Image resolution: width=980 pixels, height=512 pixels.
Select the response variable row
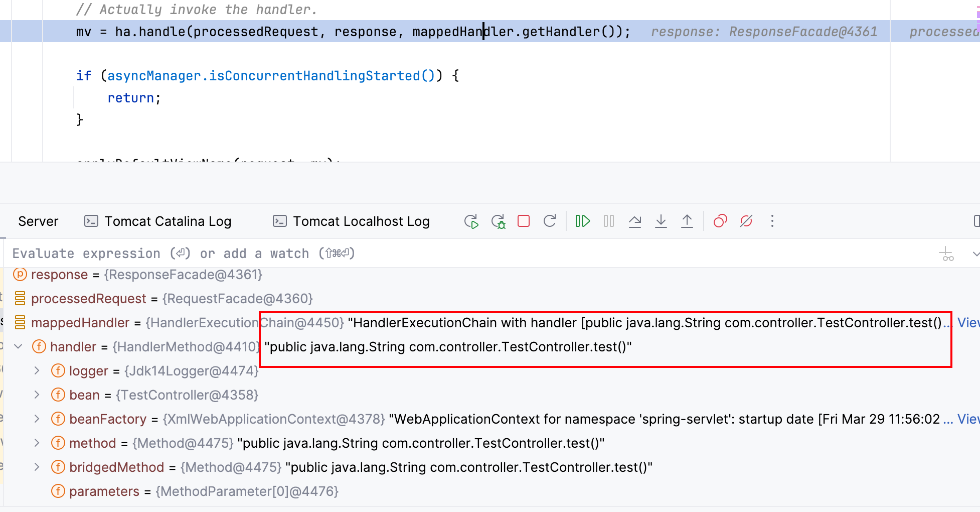tap(492, 275)
